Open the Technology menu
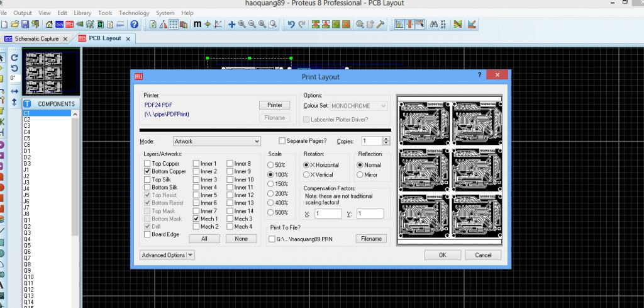Viewport: 644px width, 308px height. point(134,13)
